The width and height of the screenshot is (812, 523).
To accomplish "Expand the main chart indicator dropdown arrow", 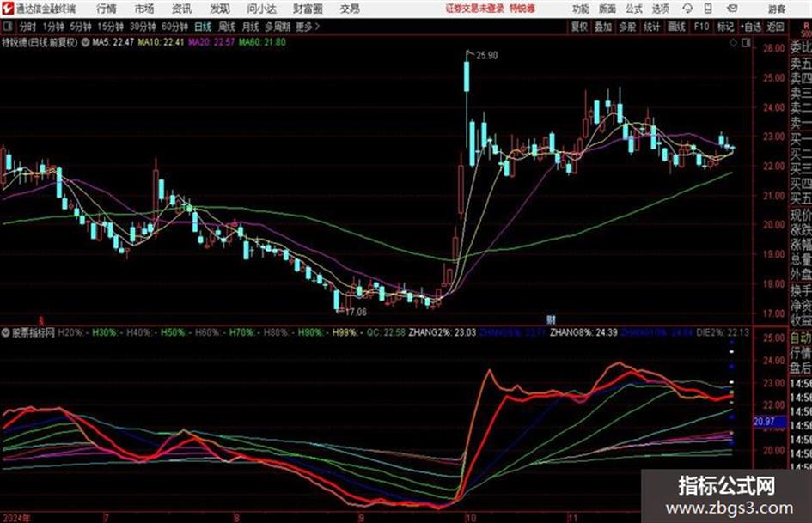I will pos(85,42).
